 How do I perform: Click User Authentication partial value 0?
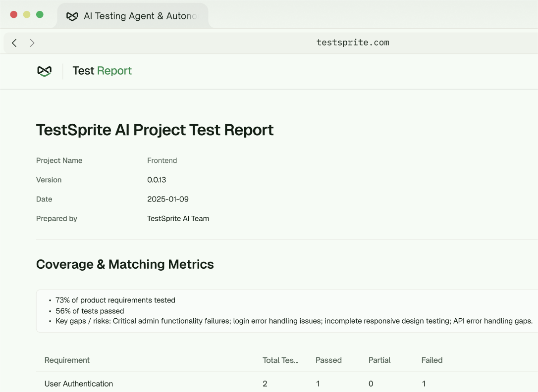[x=371, y=384]
